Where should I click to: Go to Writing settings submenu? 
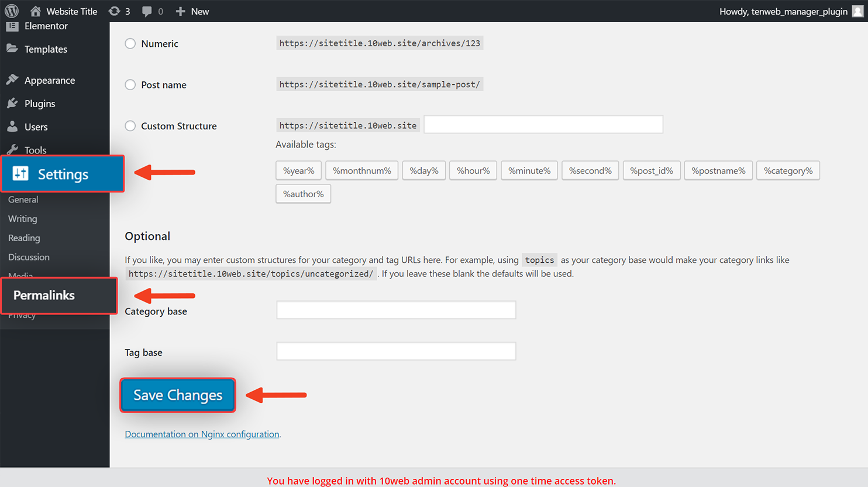pyautogui.click(x=23, y=219)
